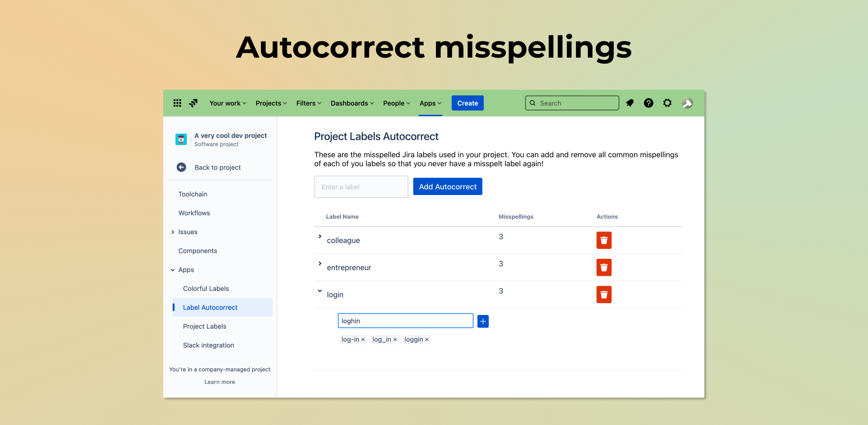Open Colorful Labels app page
Screen dimensions: 868x425
[x=206, y=289]
